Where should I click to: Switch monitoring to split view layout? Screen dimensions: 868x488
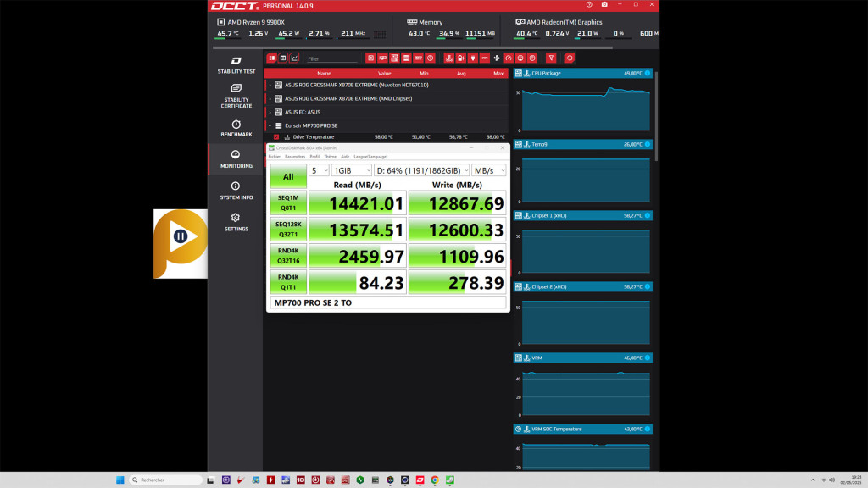(271, 58)
